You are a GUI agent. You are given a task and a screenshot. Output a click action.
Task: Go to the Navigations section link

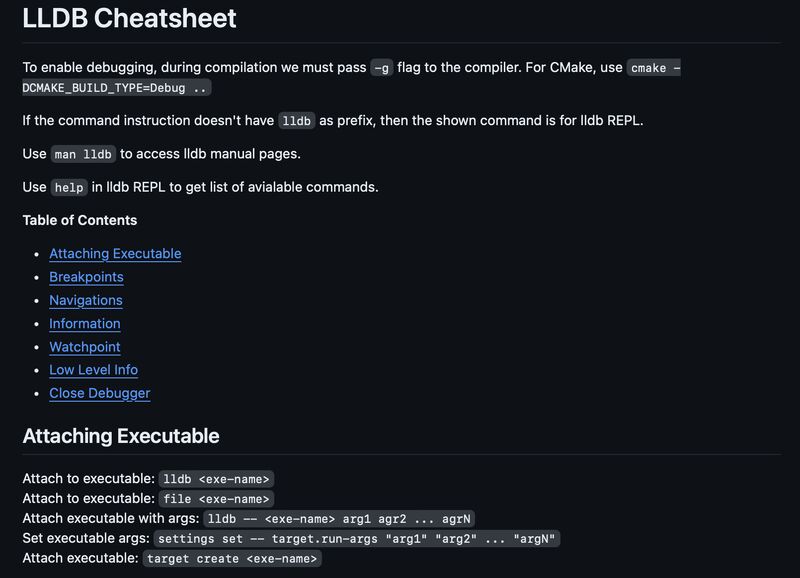pos(86,300)
